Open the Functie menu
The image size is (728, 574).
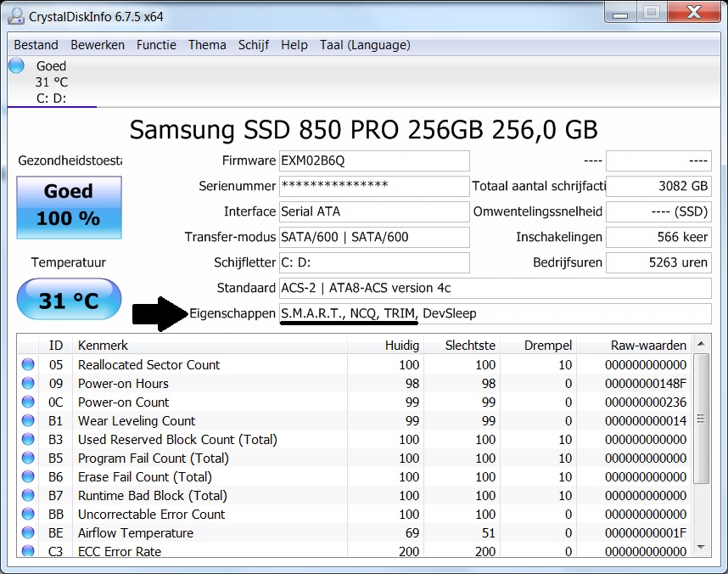pyautogui.click(x=156, y=45)
